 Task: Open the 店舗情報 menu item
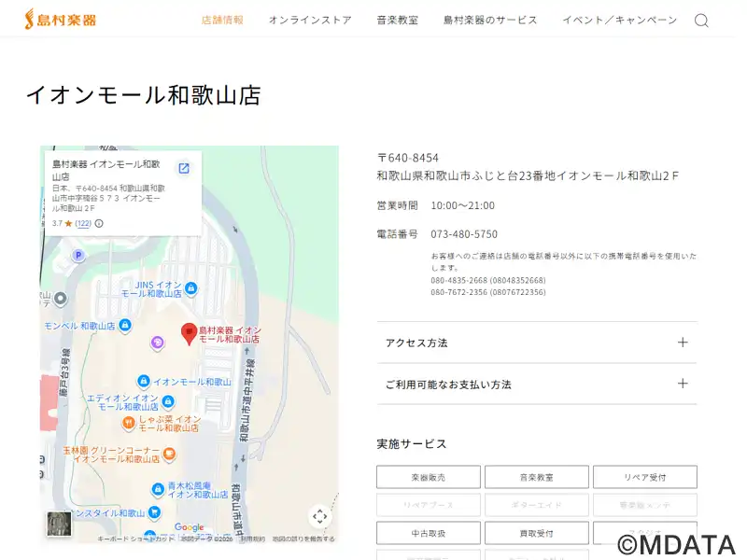click(x=222, y=21)
